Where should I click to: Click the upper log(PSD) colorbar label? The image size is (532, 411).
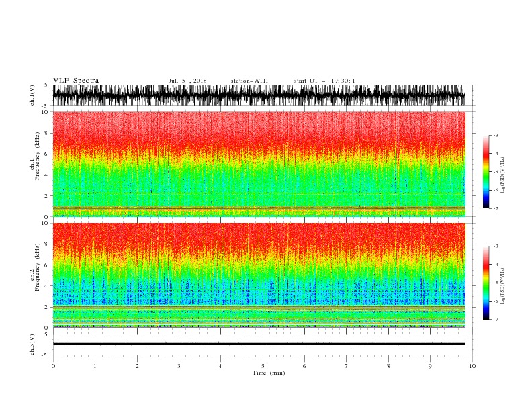coord(503,175)
